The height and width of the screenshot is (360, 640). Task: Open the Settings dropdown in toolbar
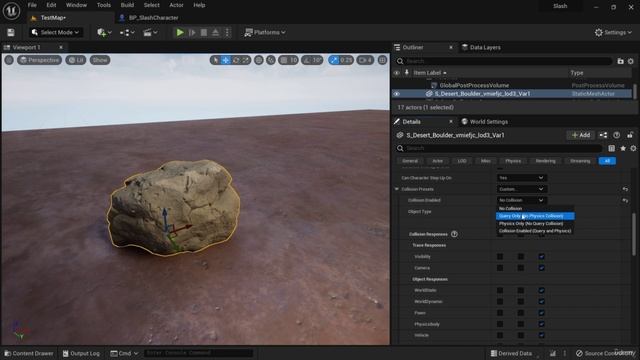coord(613,32)
